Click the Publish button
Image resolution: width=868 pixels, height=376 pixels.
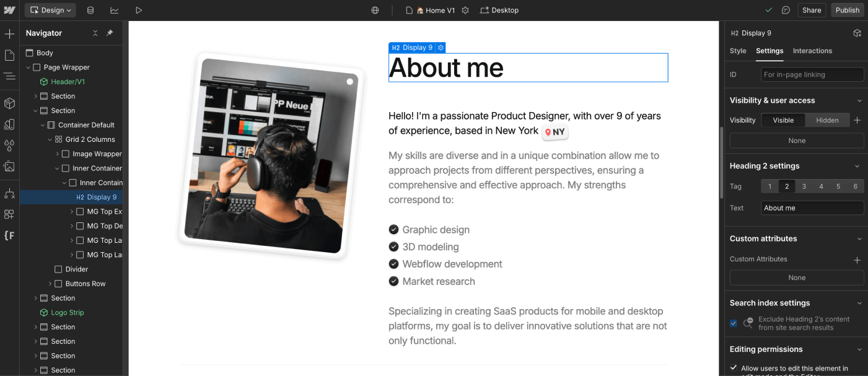(847, 10)
